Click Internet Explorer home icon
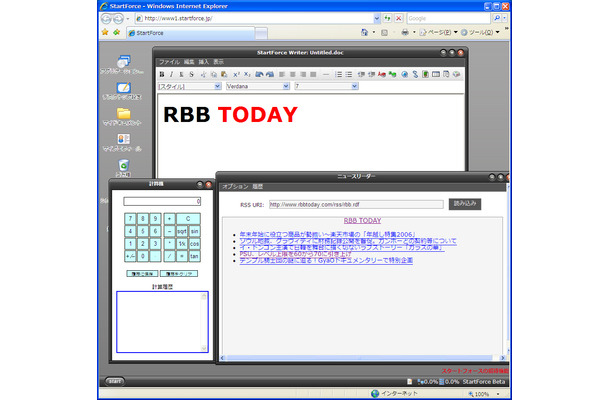The width and height of the screenshot is (610, 400). tap(364, 32)
